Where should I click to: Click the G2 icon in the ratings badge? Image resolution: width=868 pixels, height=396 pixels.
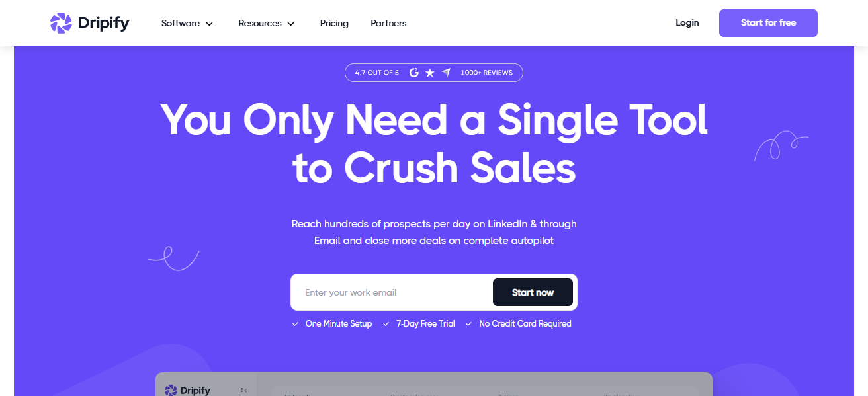(414, 73)
